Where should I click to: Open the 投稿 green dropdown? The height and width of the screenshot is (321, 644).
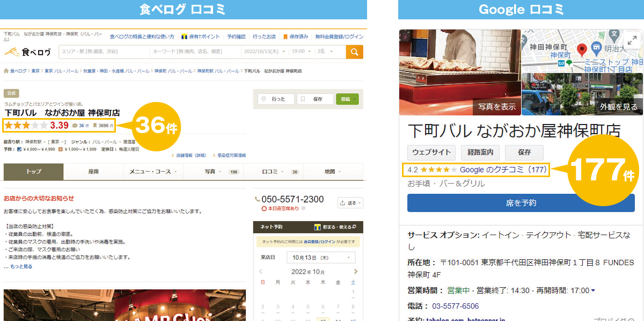[347, 99]
